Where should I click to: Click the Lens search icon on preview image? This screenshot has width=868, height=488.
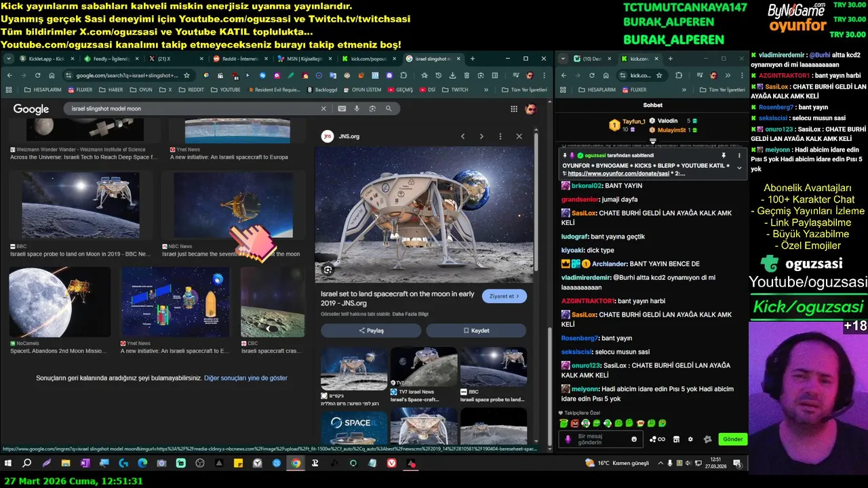tap(328, 270)
